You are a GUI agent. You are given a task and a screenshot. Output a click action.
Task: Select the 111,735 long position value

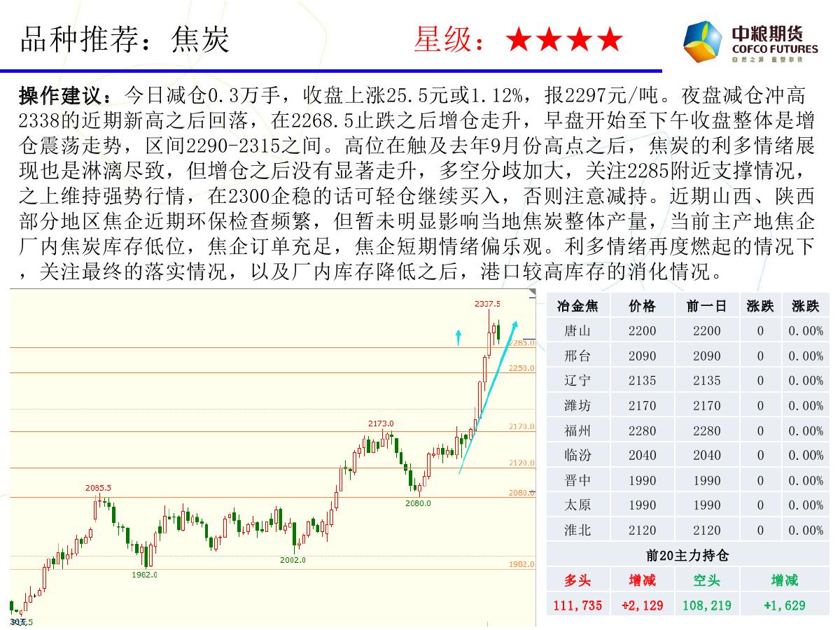pos(577,605)
